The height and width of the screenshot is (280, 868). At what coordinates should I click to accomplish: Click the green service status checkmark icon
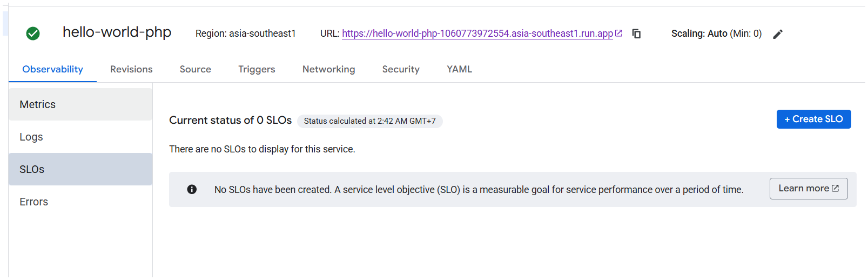[x=33, y=34]
